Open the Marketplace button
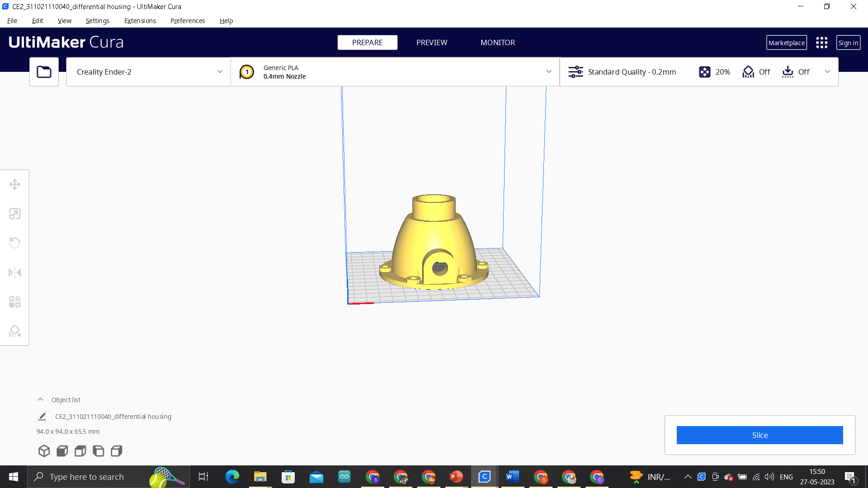The image size is (868, 488). point(786,42)
